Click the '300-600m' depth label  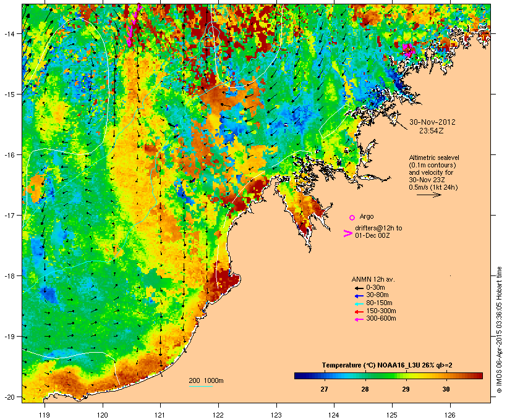click(381, 319)
